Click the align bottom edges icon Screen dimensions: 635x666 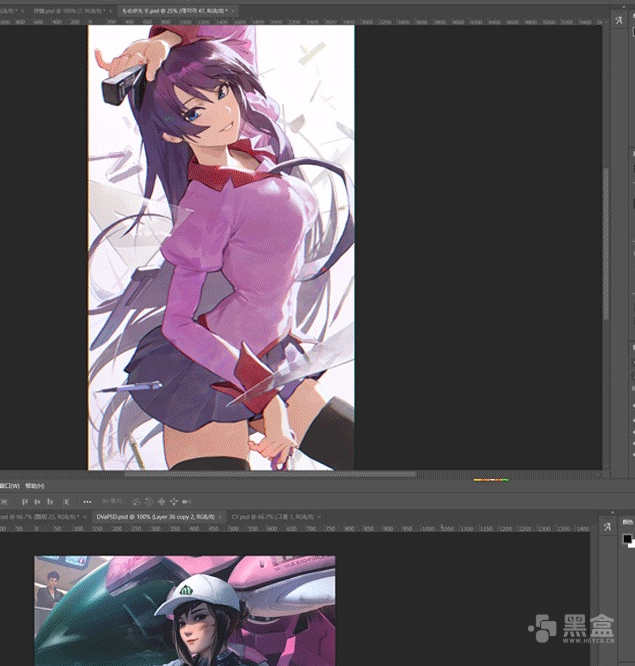coord(50,502)
